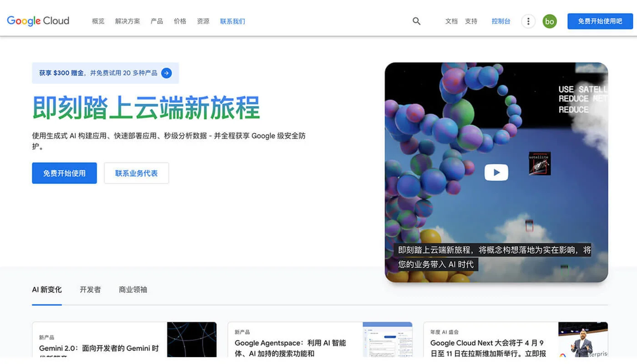This screenshot has width=637, height=364.
Task: Play the hero video
Action: pyautogui.click(x=496, y=172)
